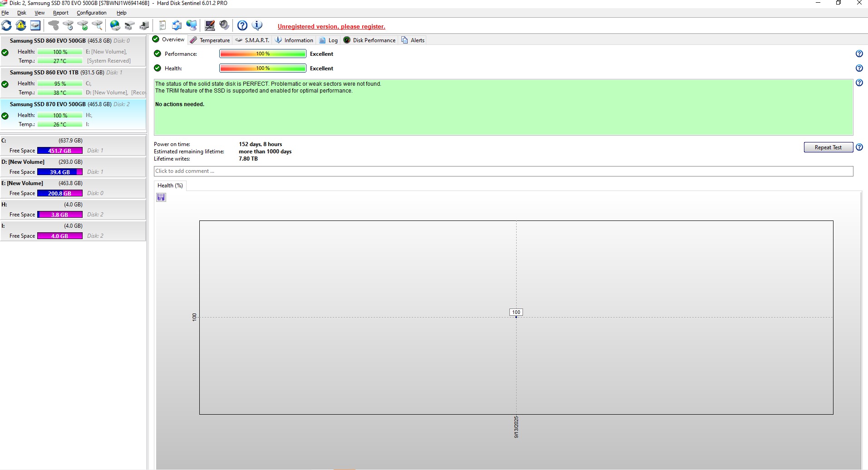Click the save graph floppy icon
The height and width of the screenshot is (470, 868).
[161, 197]
